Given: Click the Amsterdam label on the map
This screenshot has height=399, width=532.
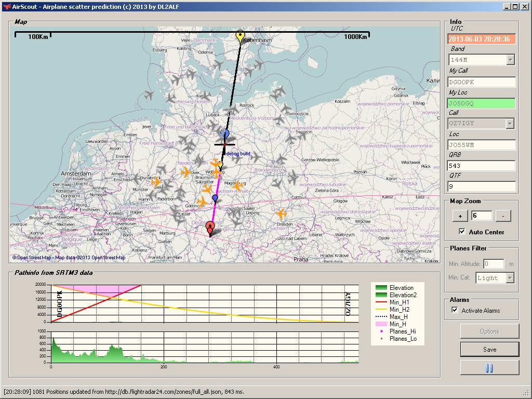Looking at the screenshot, I should point(76,174).
